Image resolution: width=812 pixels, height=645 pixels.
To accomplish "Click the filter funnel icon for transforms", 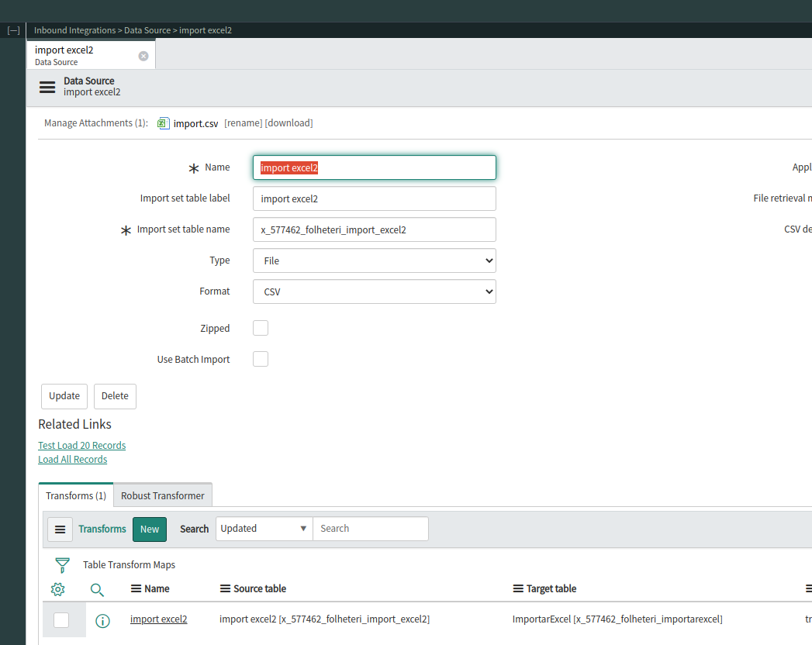I will point(62,565).
